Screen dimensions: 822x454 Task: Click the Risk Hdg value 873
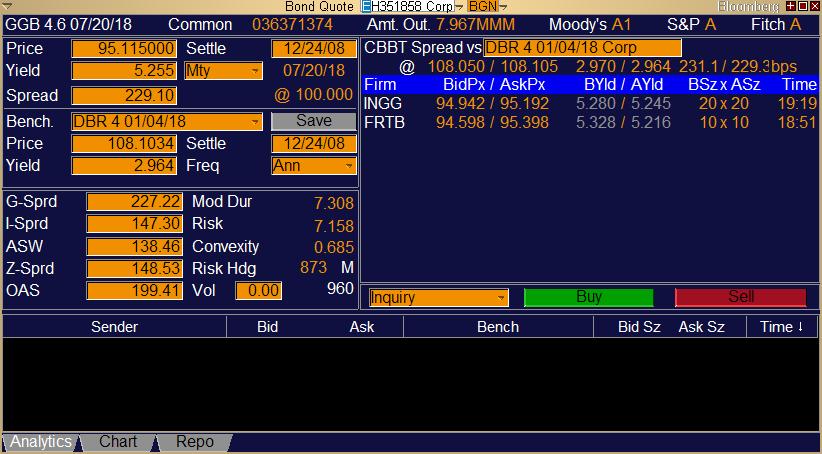click(313, 268)
